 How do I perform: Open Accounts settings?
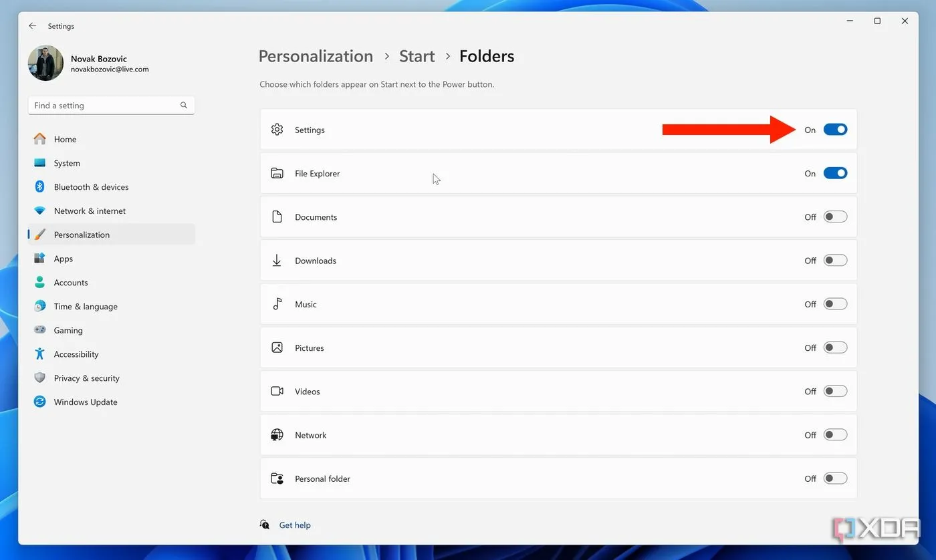coord(112,283)
